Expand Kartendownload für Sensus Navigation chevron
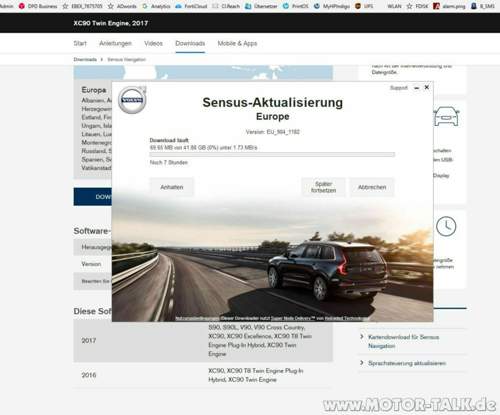The width and height of the screenshot is (500, 415). click(x=362, y=337)
